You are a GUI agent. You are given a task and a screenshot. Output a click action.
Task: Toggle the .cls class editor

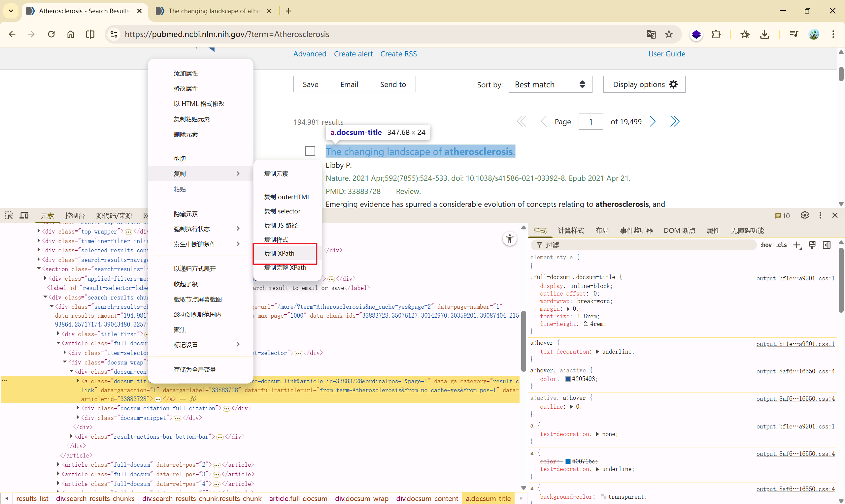(782, 245)
